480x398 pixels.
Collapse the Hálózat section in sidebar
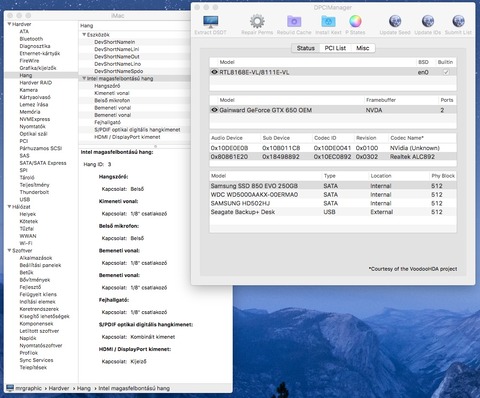pyautogui.click(x=9, y=207)
